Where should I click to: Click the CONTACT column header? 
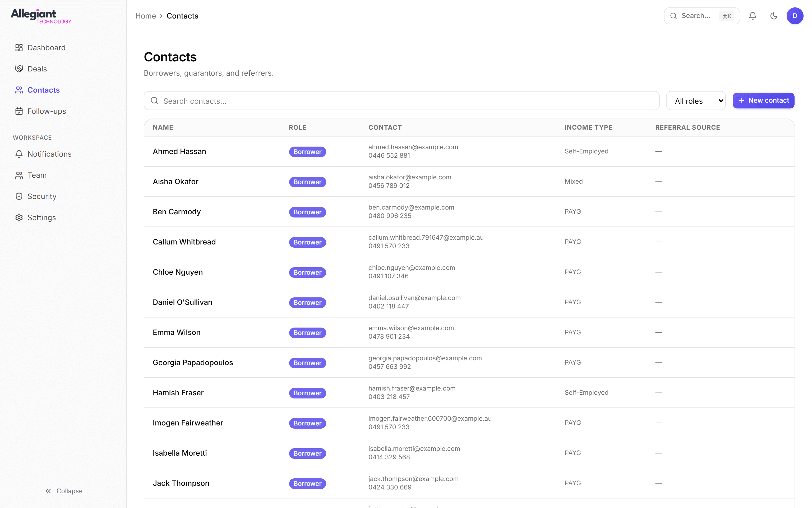[x=385, y=127]
